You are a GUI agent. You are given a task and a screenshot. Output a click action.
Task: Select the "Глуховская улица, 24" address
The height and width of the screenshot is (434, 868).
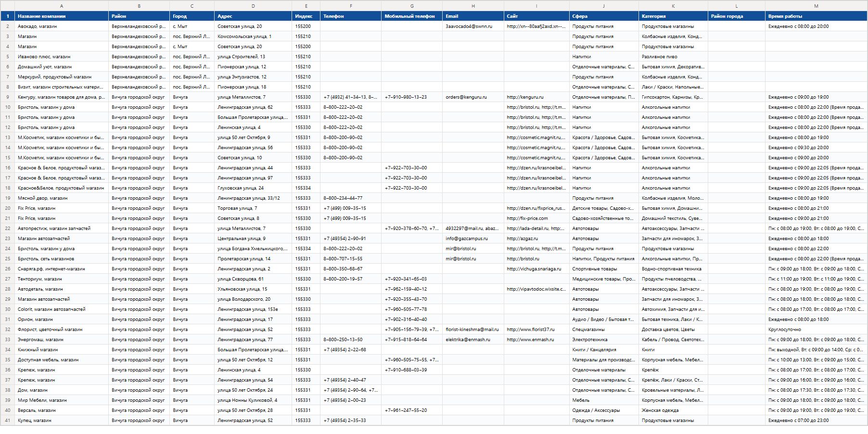(x=253, y=188)
